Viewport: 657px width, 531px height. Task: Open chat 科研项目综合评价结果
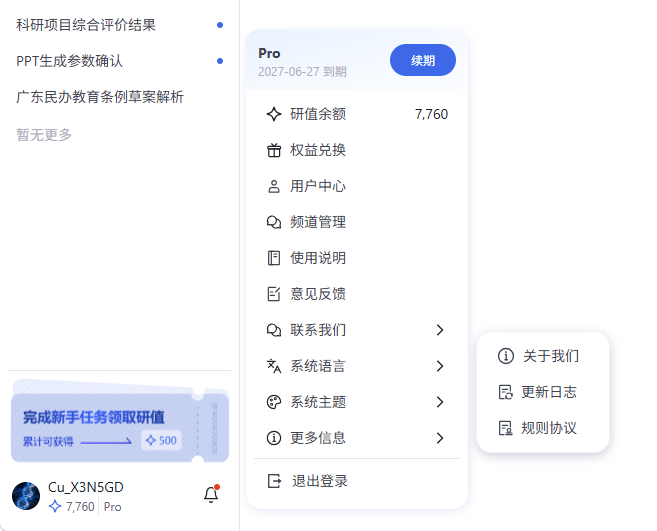(119, 25)
